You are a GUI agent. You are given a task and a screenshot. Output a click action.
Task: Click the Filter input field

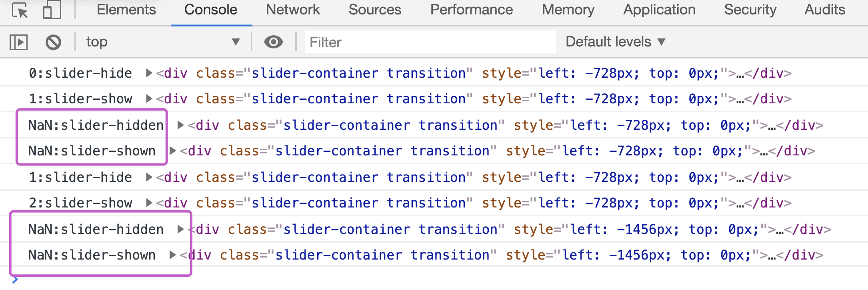(x=430, y=42)
